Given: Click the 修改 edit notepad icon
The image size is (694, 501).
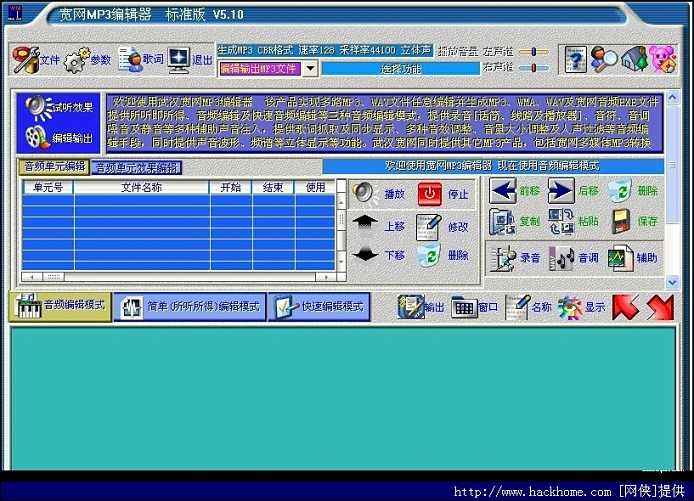Looking at the screenshot, I should [x=428, y=227].
